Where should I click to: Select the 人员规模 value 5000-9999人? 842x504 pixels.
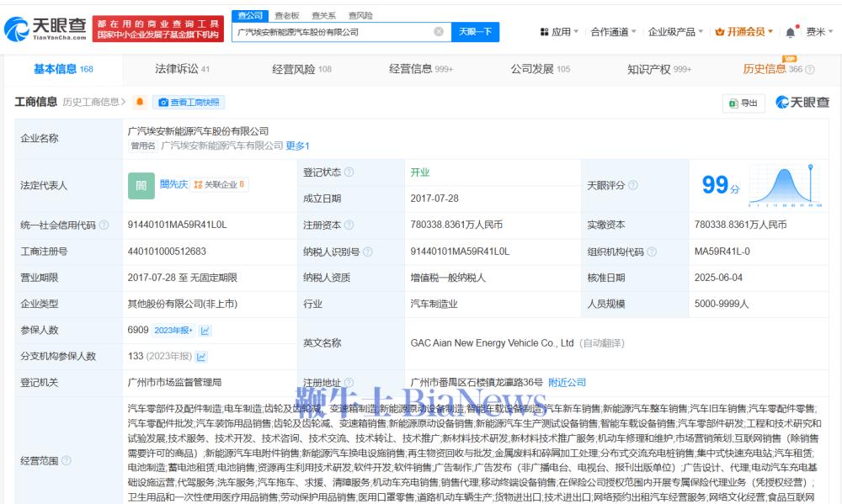(722, 304)
